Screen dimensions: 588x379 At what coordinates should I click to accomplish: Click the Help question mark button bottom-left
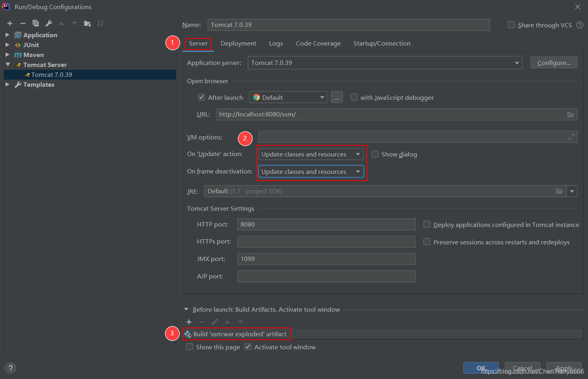[11, 368]
